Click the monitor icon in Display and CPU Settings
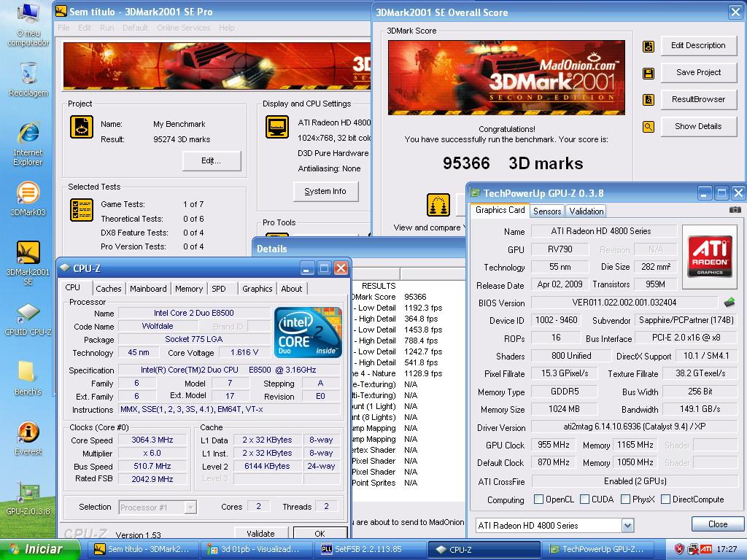The width and height of the screenshot is (747, 560). click(277, 127)
